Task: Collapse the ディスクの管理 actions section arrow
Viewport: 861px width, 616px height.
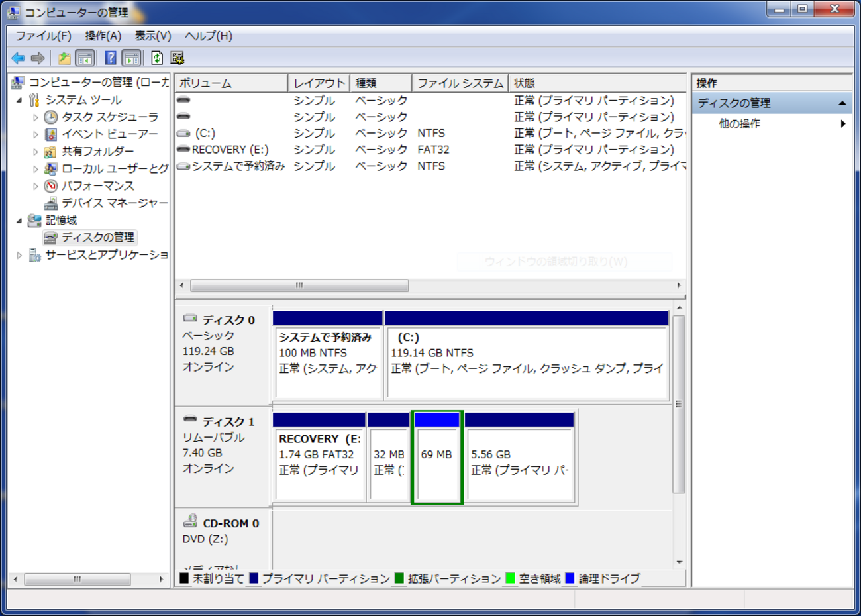Action: pyautogui.click(x=842, y=103)
